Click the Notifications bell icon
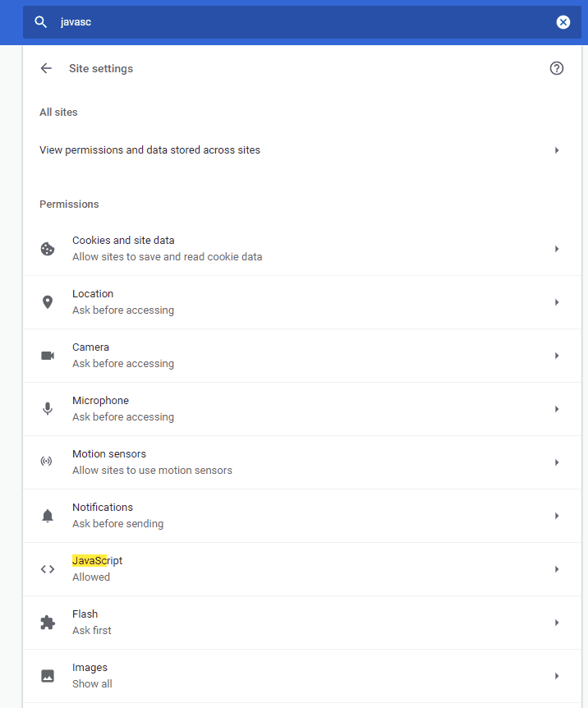 (48, 516)
